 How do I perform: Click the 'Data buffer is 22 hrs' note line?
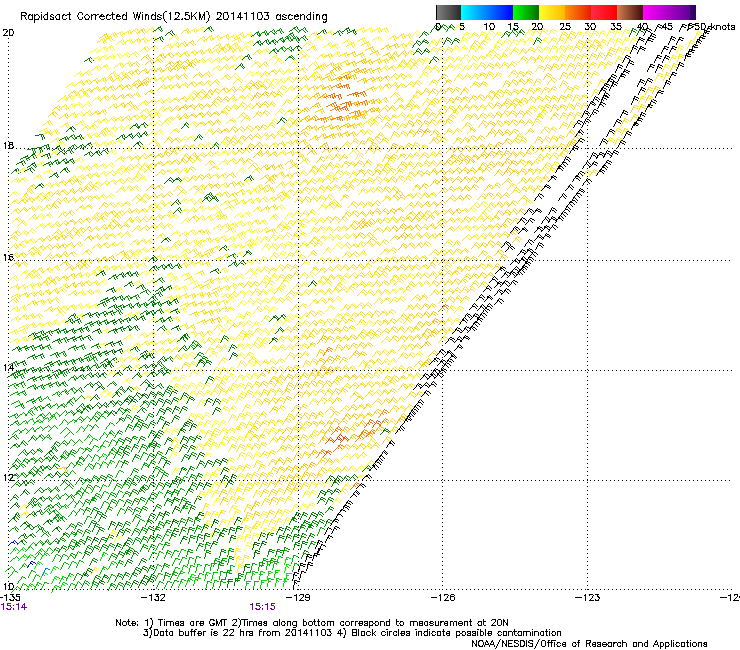point(352,633)
